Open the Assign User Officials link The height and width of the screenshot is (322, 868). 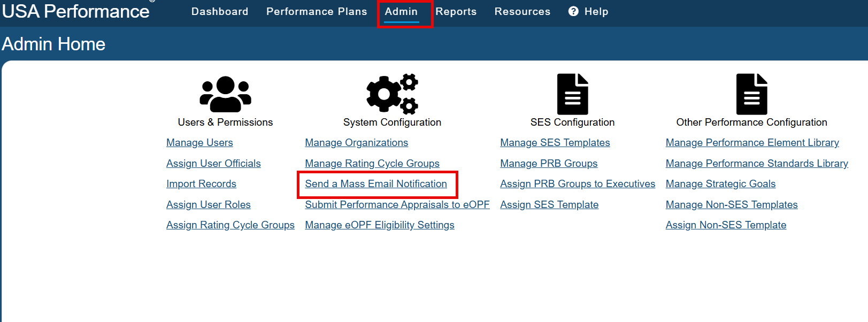tap(213, 164)
